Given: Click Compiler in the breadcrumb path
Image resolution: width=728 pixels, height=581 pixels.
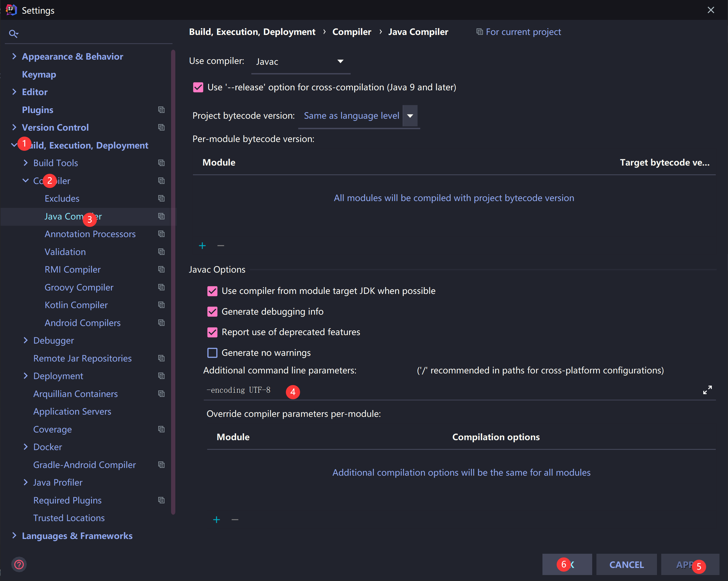Looking at the screenshot, I should [x=351, y=32].
